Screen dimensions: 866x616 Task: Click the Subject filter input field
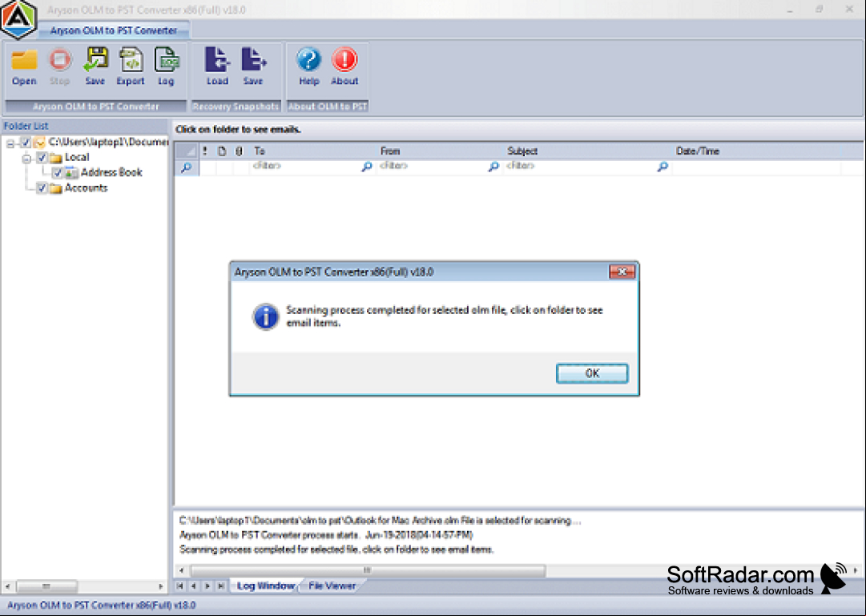(581, 167)
